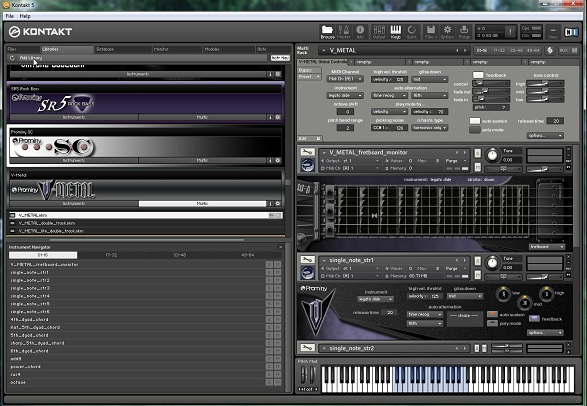The width and height of the screenshot is (587, 406).
Task: Open the Info panel icon
Action: tap(360, 32)
